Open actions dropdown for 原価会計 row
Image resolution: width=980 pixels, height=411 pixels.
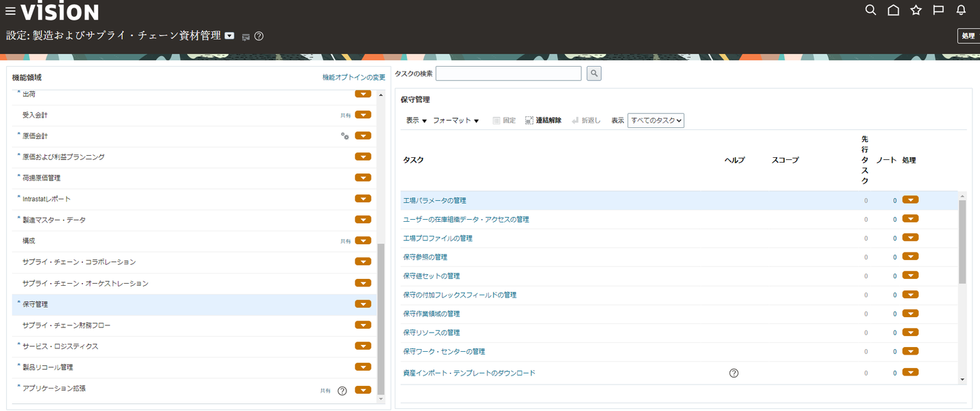(363, 136)
